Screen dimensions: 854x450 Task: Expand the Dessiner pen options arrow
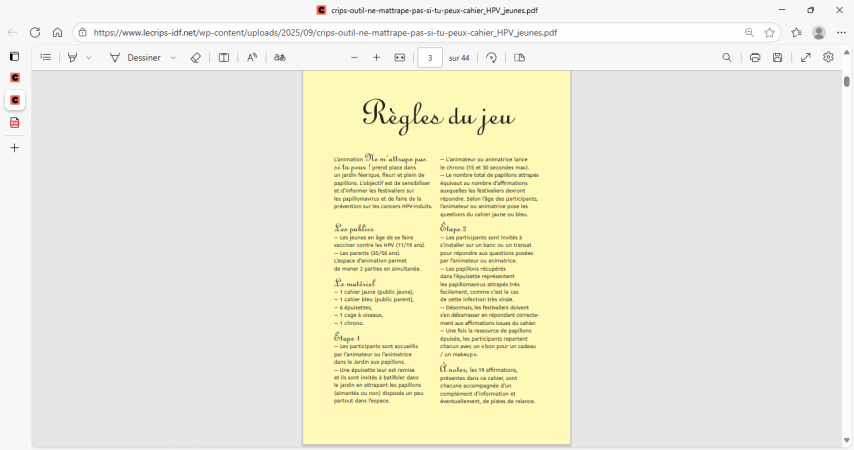click(x=173, y=58)
